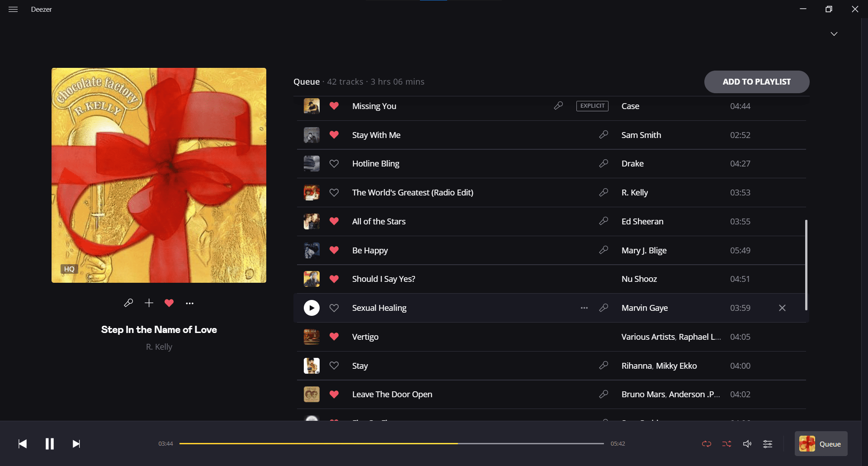Show lyrics for The World's Greatest

604,192
